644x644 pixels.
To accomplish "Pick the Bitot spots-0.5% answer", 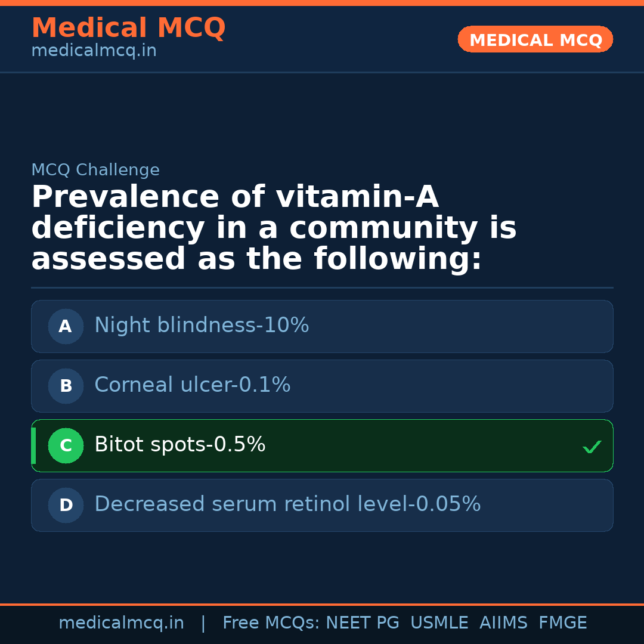I will click(x=179, y=445).
